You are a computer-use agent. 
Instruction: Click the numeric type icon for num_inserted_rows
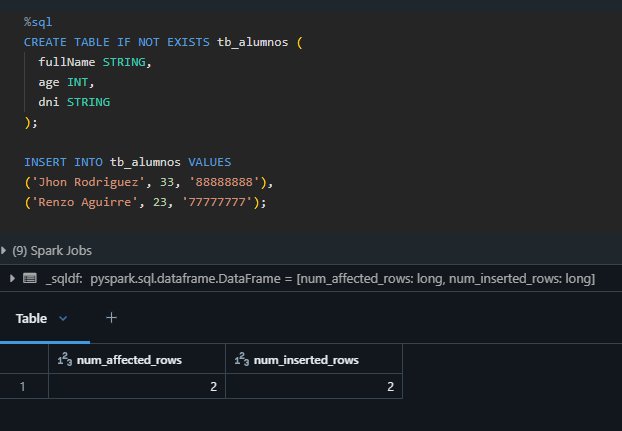click(x=242, y=359)
